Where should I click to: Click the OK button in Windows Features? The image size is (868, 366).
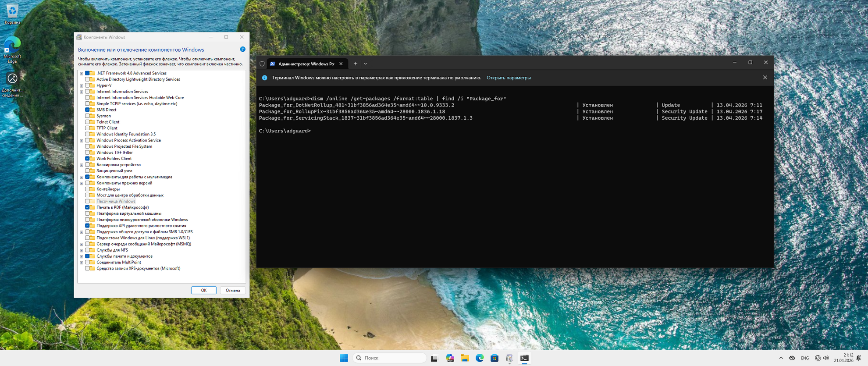click(x=203, y=290)
